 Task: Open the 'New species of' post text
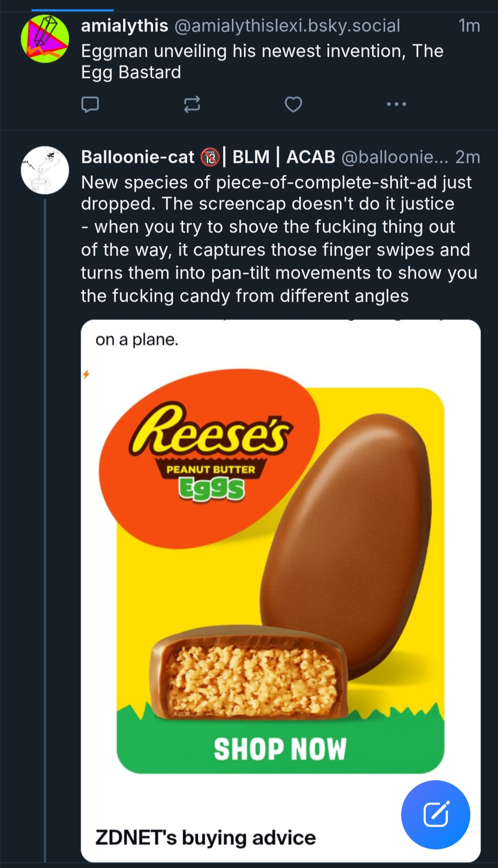point(279,239)
